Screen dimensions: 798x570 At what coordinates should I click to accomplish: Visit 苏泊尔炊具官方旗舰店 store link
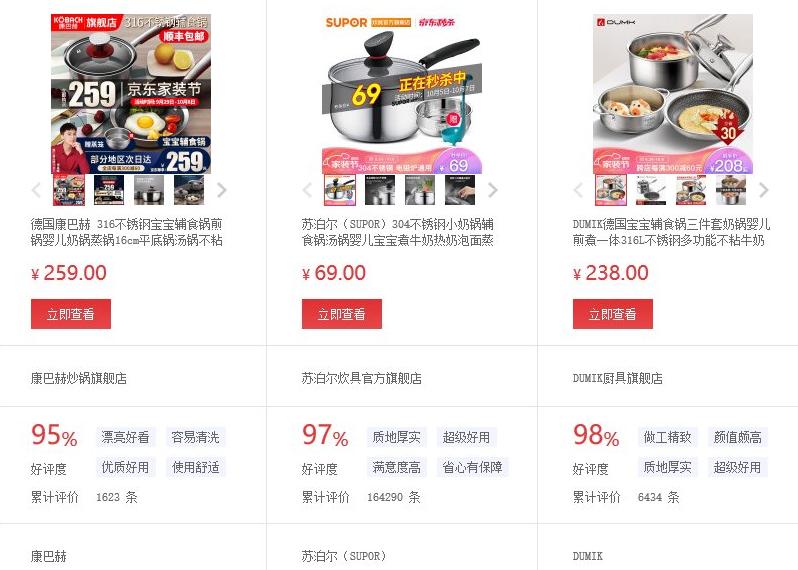click(x=361, y=378)
